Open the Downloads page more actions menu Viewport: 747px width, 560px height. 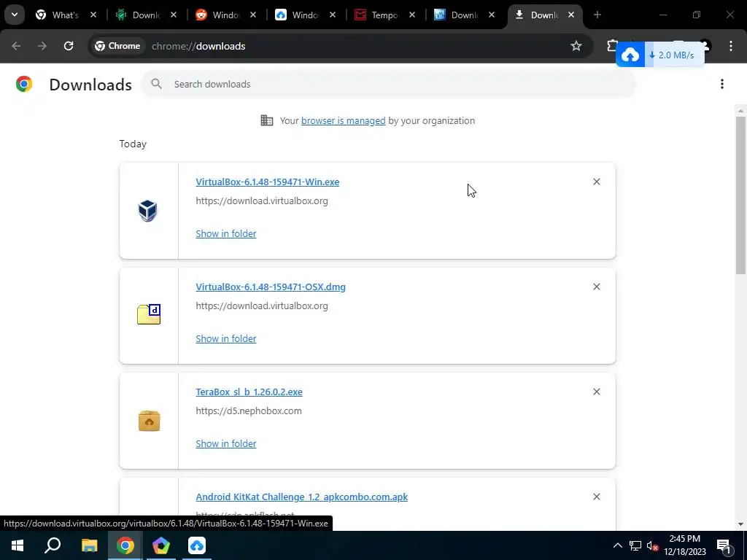coord(722,85)
